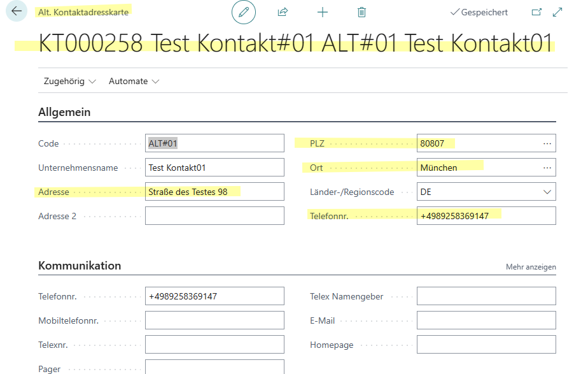Collapse the Kommunikation section heading

pyautogui.click(x=80, y=266)
